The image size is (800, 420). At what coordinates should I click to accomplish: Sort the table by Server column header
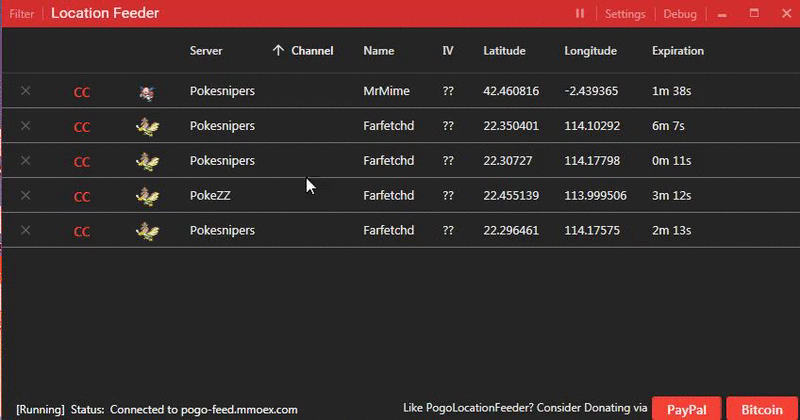point(206,51)
